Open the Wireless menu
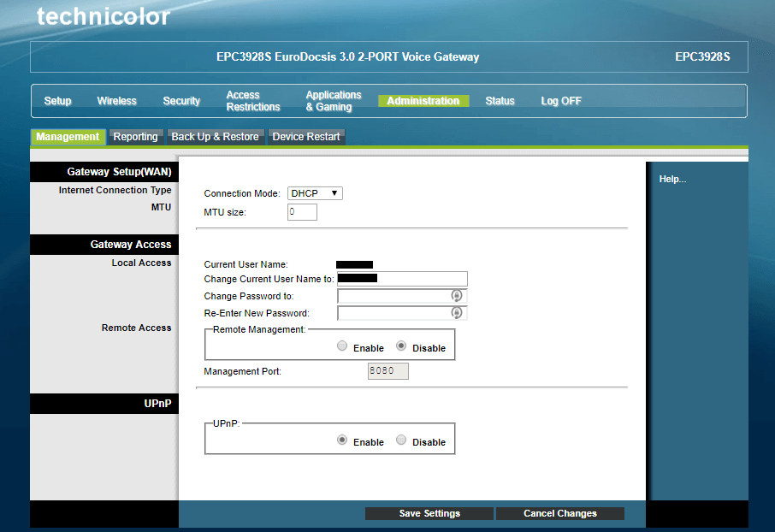The width and height of the screenshot is (775, 532). pos(116,100)
